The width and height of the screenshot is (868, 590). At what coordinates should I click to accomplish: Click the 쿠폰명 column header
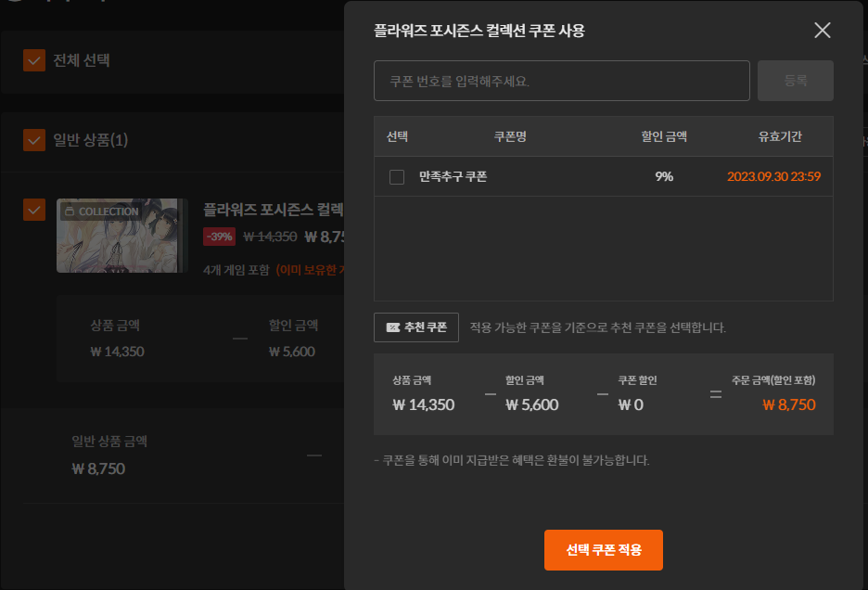[x=510, y=136]
